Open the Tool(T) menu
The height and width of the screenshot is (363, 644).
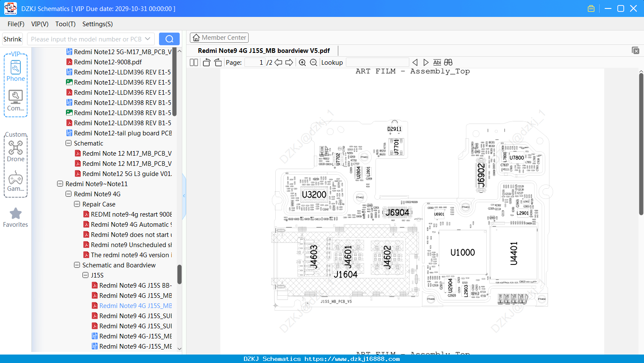pos(66,24)
